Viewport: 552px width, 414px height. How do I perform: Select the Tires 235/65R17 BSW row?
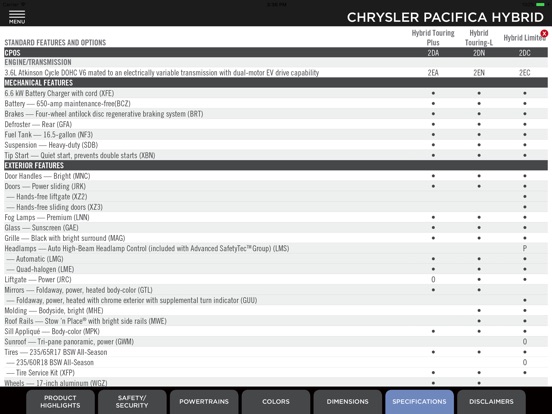(x=276, y=352)
